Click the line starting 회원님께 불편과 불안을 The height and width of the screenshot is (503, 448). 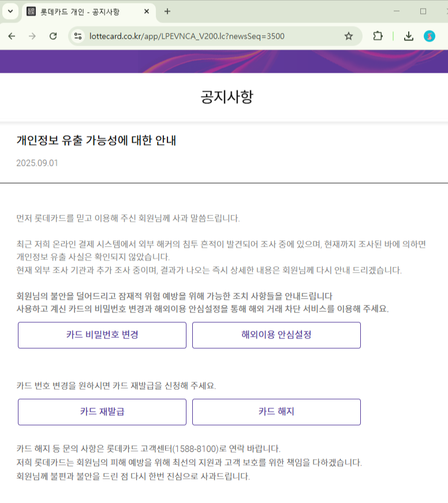tap(133, 476)
